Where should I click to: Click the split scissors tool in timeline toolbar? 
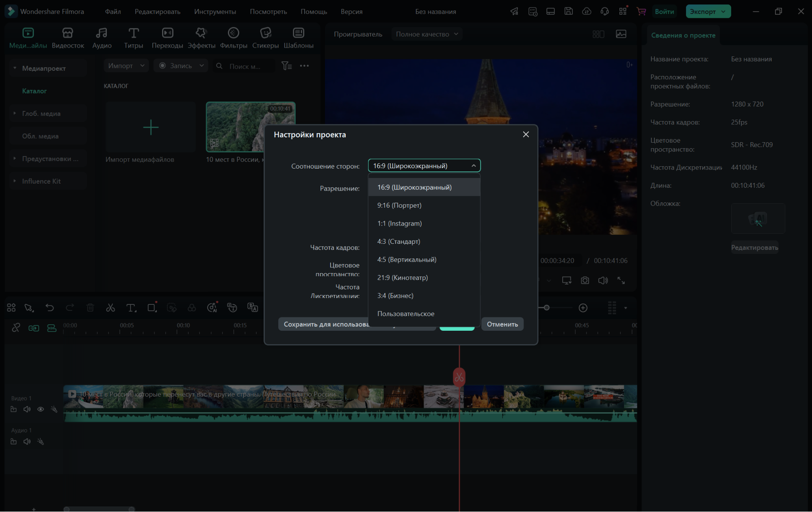pos(110,308)
